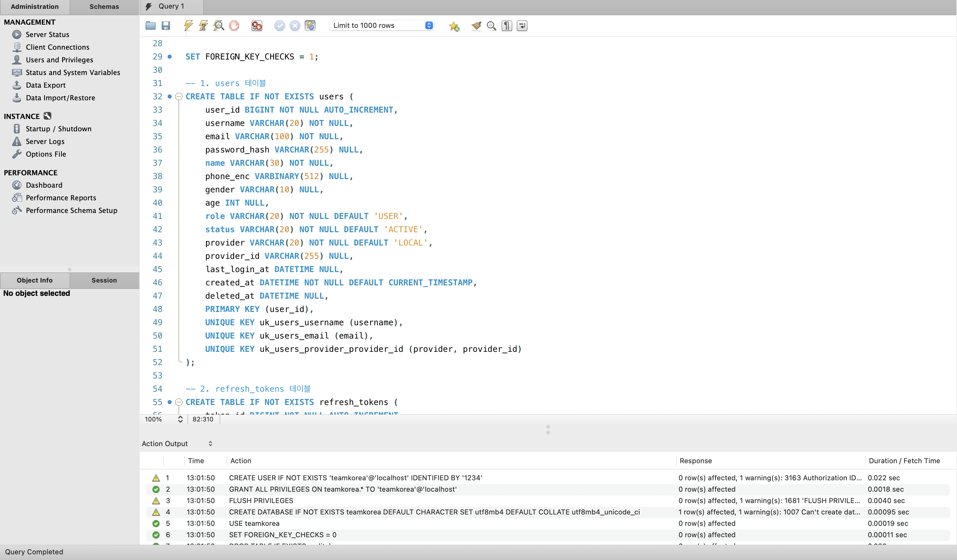957x560 pixels.
Task: Open Status and System Variables
Action: point(72,72)
